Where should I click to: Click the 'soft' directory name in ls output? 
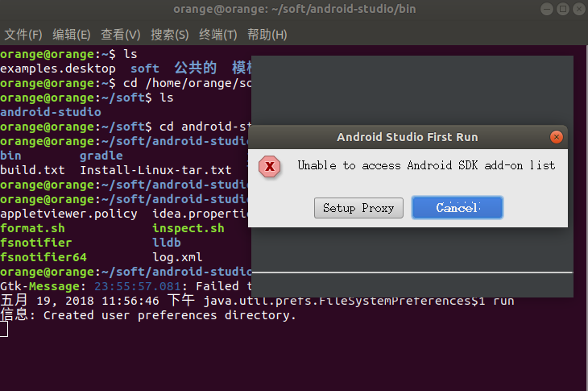(x=145, y=69)
